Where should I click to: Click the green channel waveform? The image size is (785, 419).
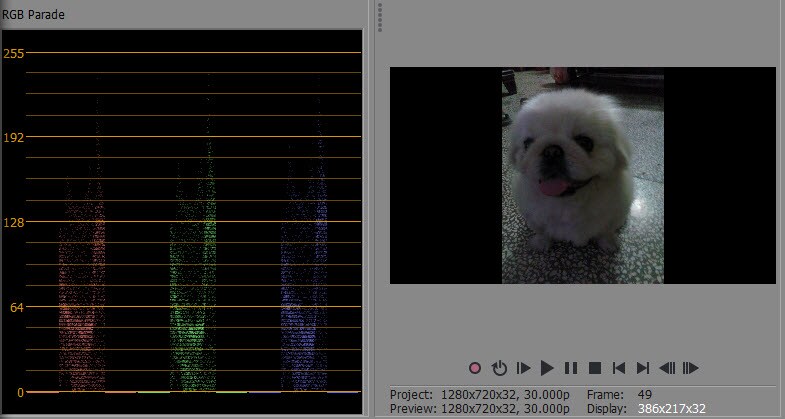pos(193,235)
